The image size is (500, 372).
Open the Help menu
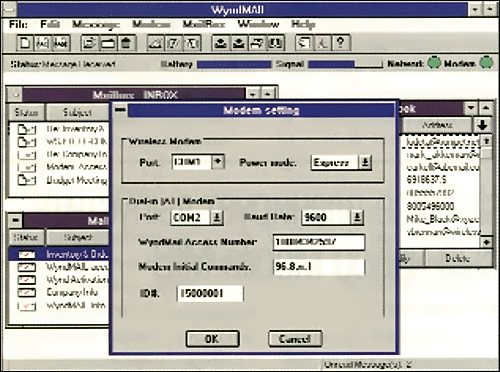pos(303,24)
